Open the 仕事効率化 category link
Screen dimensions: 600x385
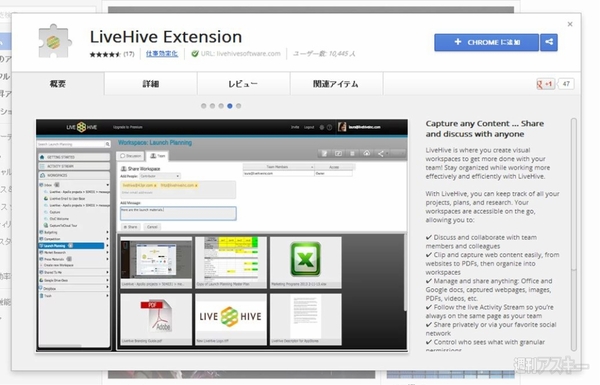click(x=162, y=54)
